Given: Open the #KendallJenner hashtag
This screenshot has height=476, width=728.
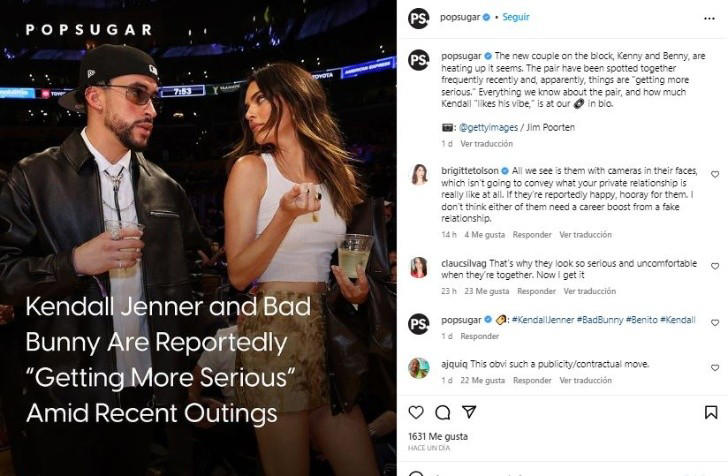Looking at the screenshot, I should pos(541,319).
